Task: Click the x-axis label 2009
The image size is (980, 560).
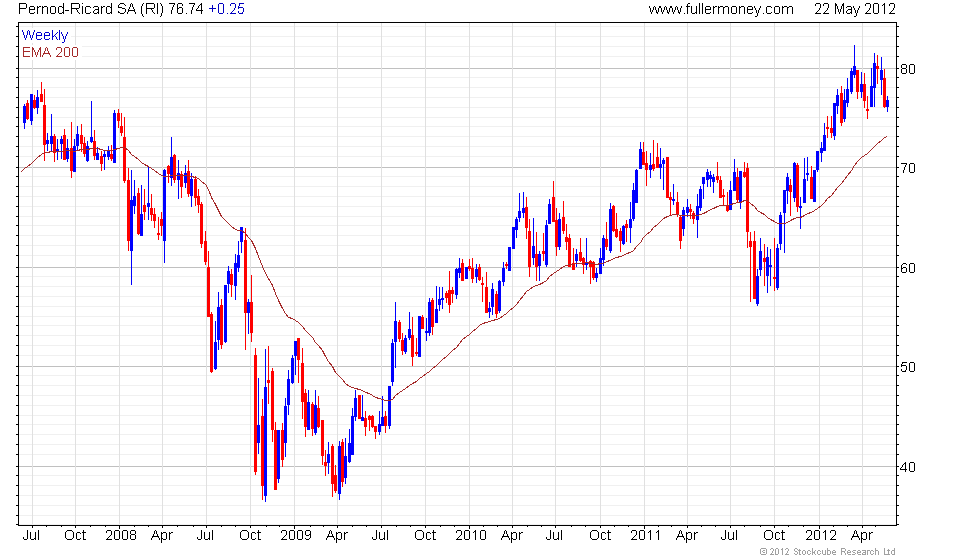Action: coord(296,536)
